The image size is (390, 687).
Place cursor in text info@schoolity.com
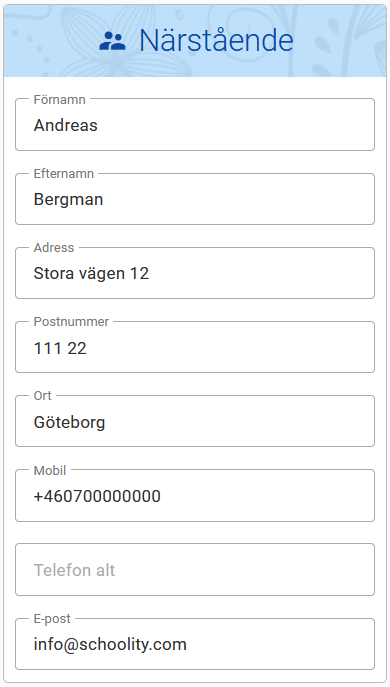[110, 645]
